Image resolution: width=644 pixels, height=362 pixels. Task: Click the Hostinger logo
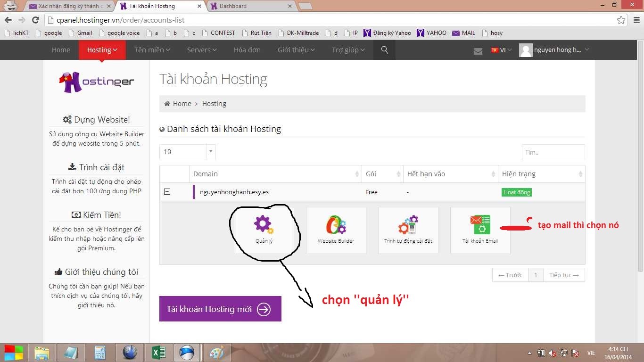[x=97, y=82]
